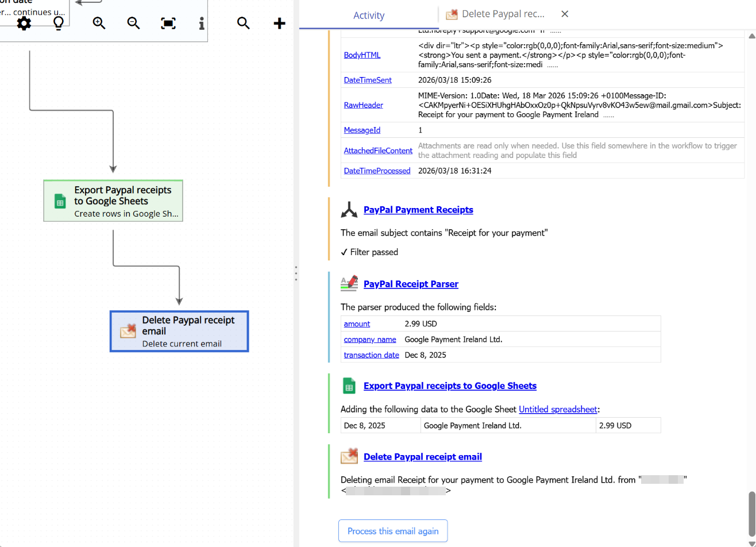This screenshot has width=756, height=547.
Task: Open the RawHeader field details
Action: [363, 105]
